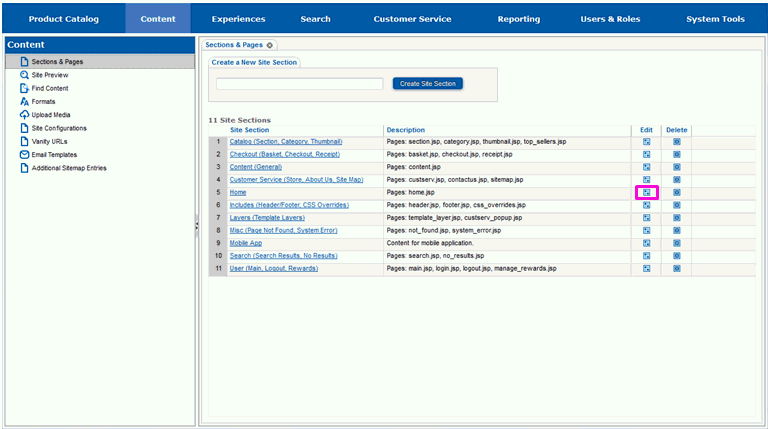
Task: Open the Product Catalog menu
Action: (64, 19)
